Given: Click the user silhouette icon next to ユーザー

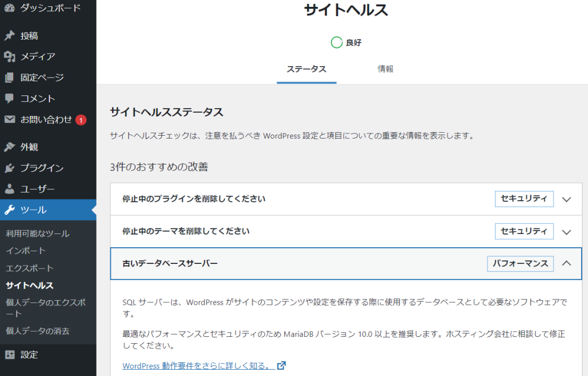Looking at the screenshot, I should 9,189.
